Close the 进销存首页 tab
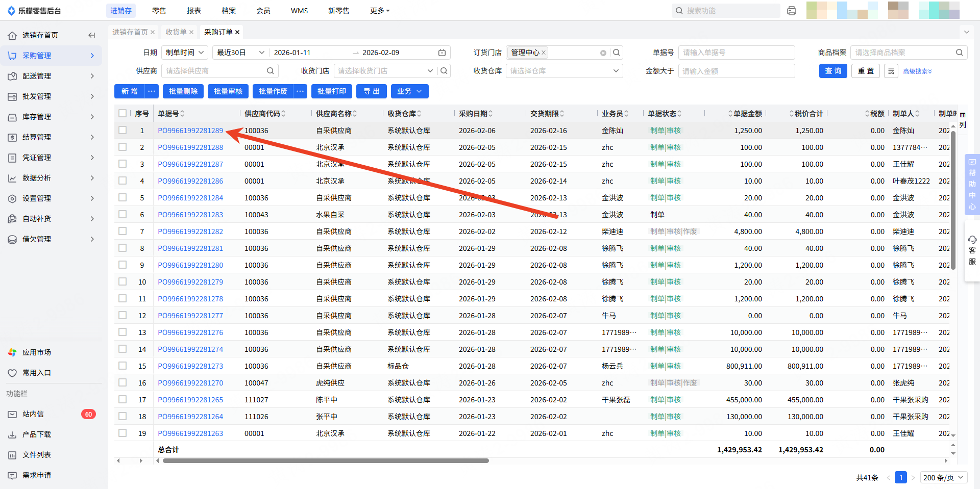 click(x=153, y=32)
